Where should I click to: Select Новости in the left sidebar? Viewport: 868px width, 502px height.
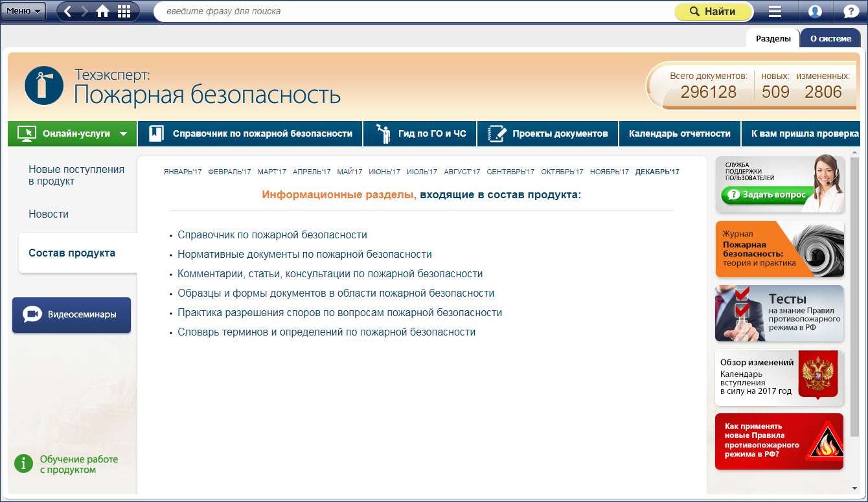(x=49, y=214)
